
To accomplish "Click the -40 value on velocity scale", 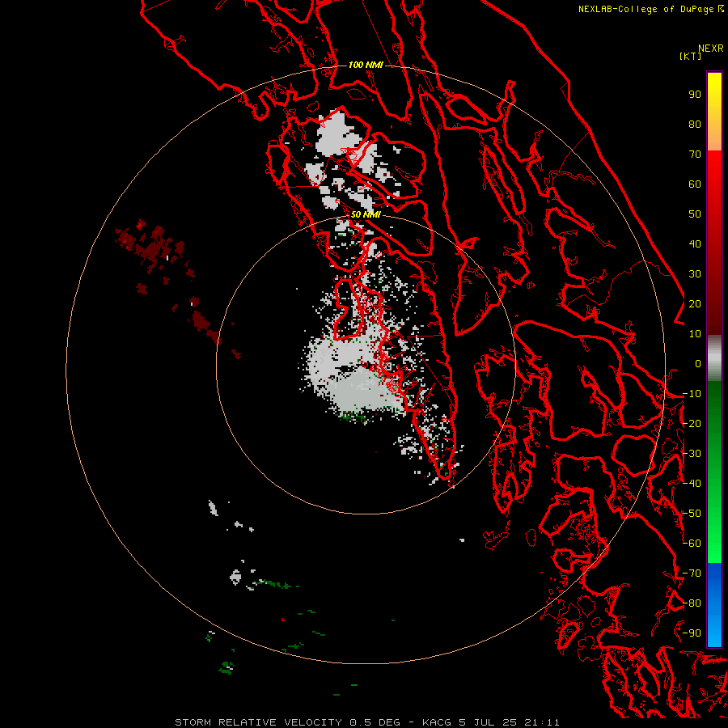I will (692, 484).
